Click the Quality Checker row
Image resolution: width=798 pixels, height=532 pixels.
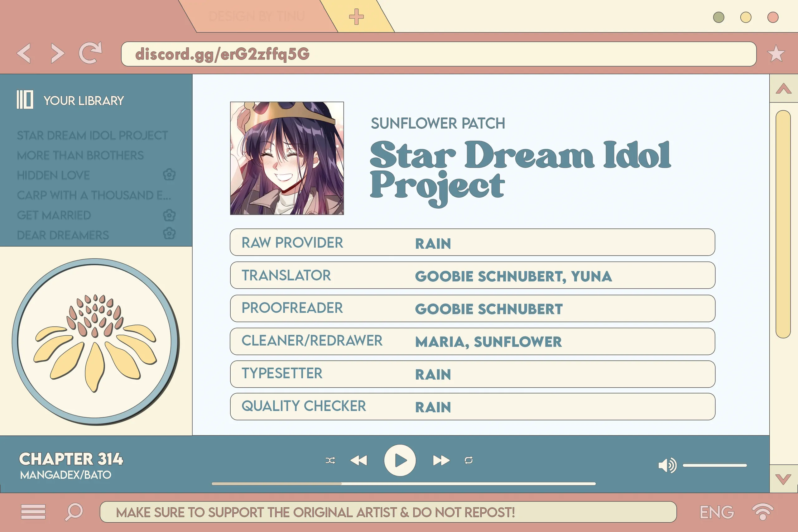(x=472, y=406)
